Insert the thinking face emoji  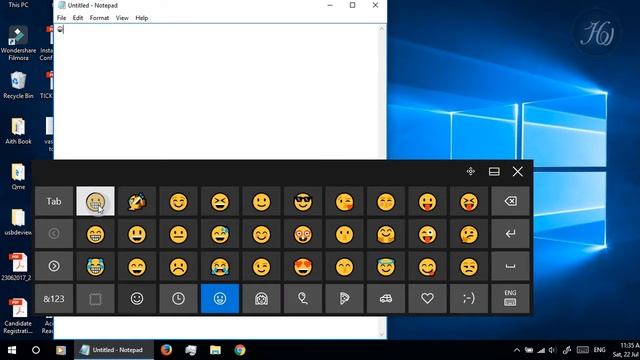pos(469,234)
